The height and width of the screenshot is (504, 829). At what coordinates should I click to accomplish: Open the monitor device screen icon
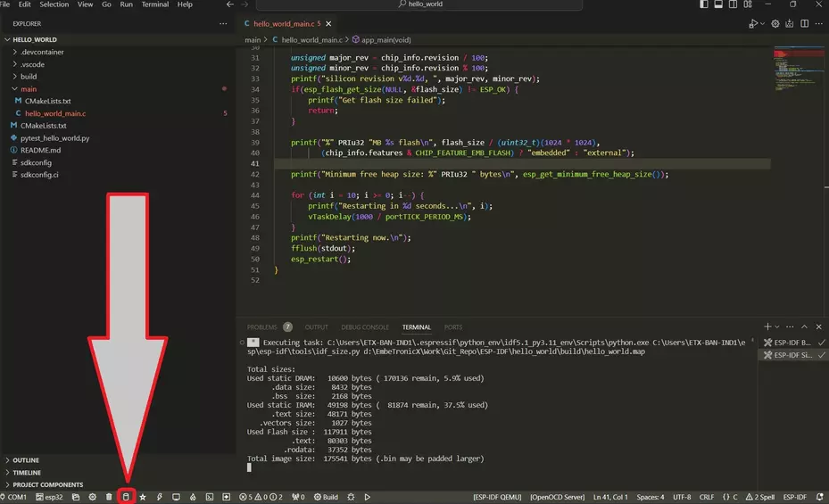(176, 497)
